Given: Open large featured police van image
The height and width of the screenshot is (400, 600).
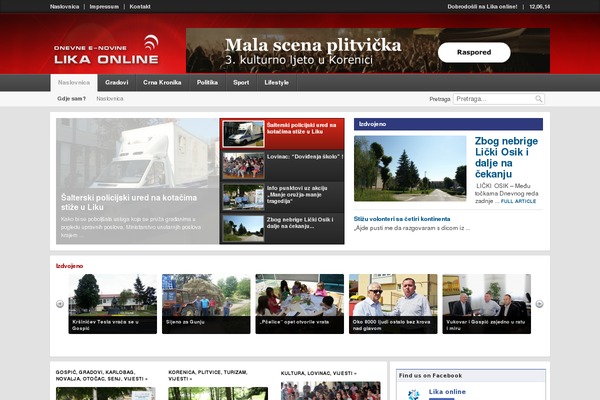Looking at the screenshot, I should [137, 181].
